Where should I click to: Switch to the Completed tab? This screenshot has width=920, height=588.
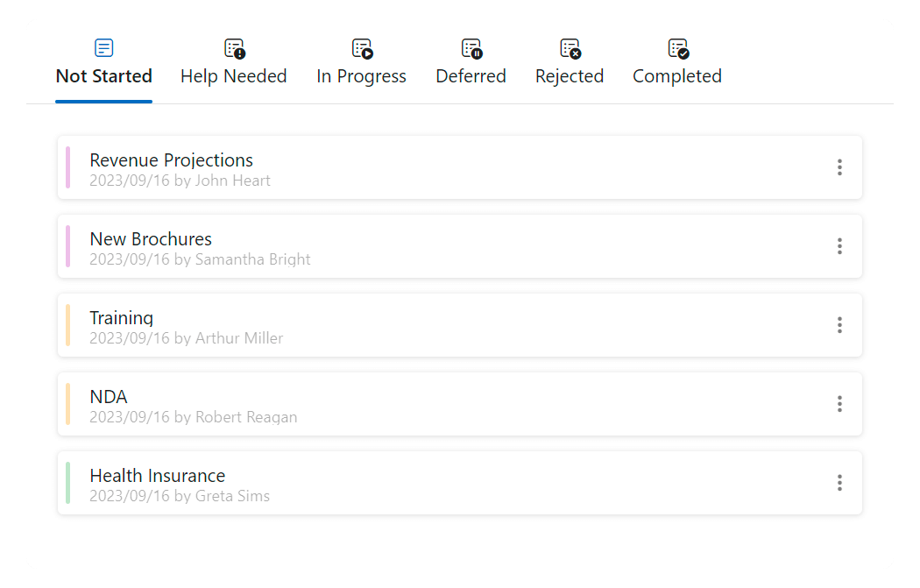point(677,76)
